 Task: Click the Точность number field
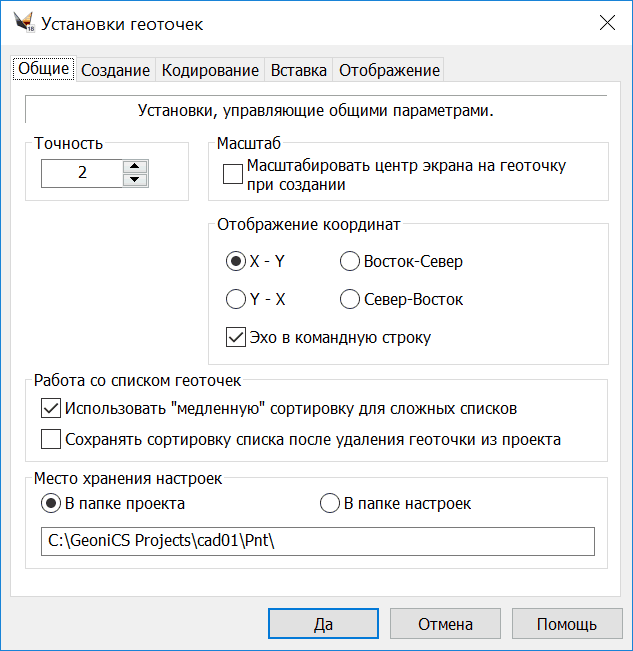[82, 173]
